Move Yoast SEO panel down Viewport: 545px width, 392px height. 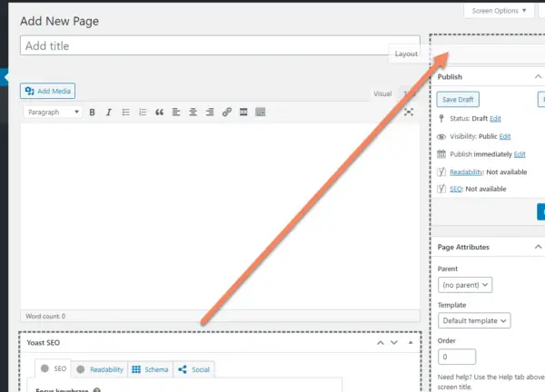(x=394, y=343)
